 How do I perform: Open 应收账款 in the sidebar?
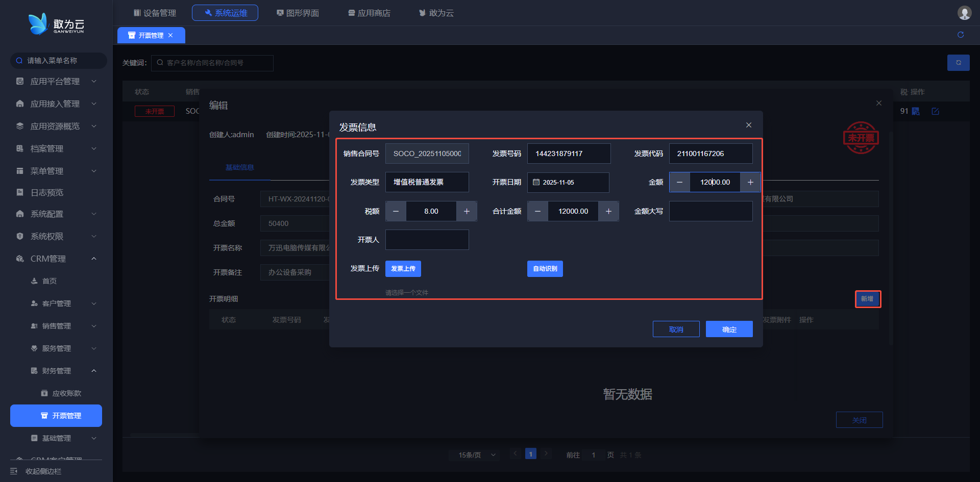[x=66, y=393]
